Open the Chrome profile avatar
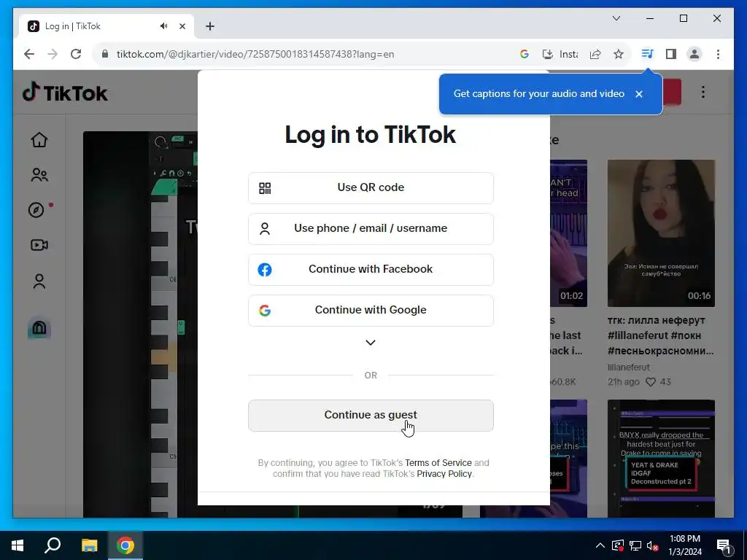Viewport: 747px width, 560px height. pyautogui.click(x=694, y=54)
